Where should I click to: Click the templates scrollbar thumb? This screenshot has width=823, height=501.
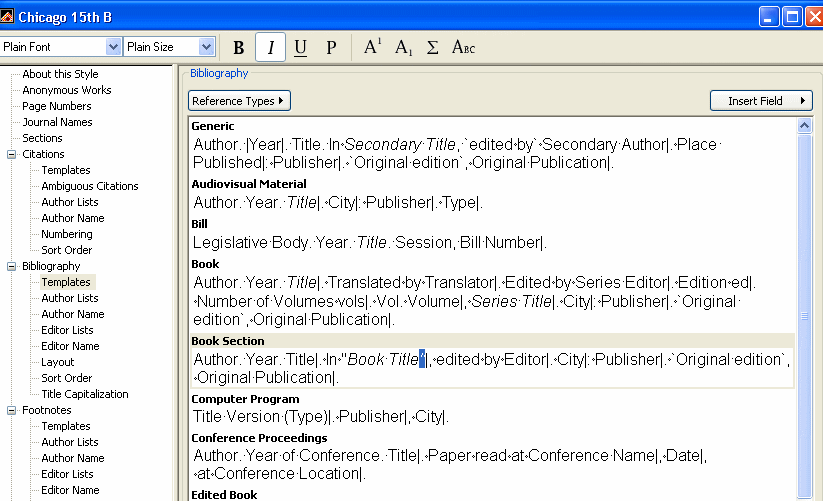(804, 316)
